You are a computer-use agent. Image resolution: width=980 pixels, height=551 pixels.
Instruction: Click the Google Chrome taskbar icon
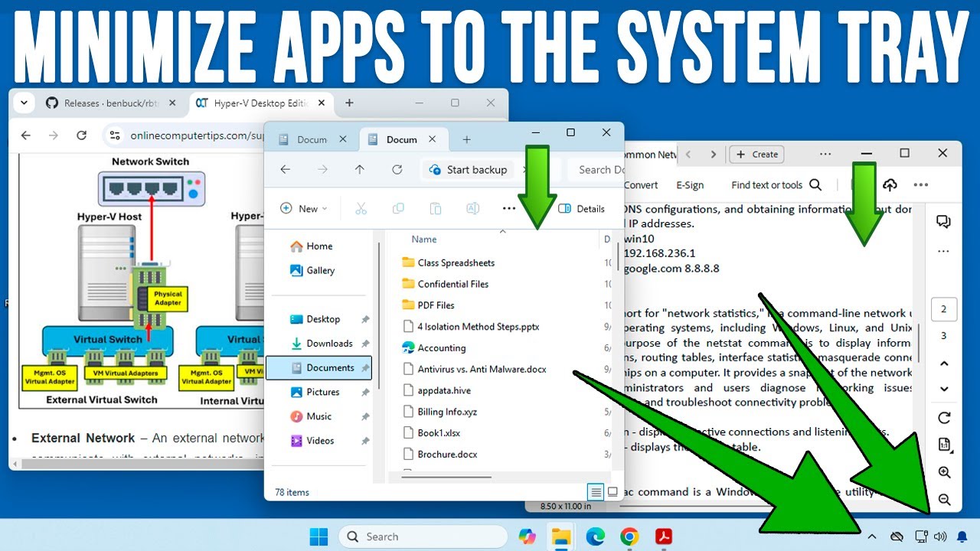(629, 536)
